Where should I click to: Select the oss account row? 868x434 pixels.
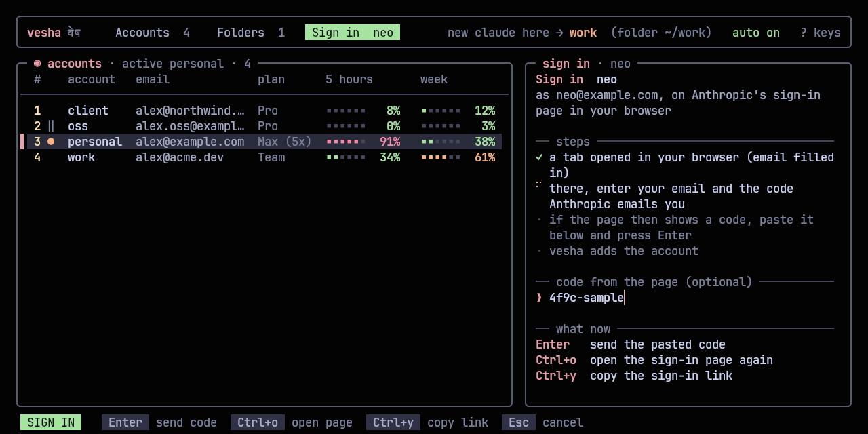click(x=264, y=126)
